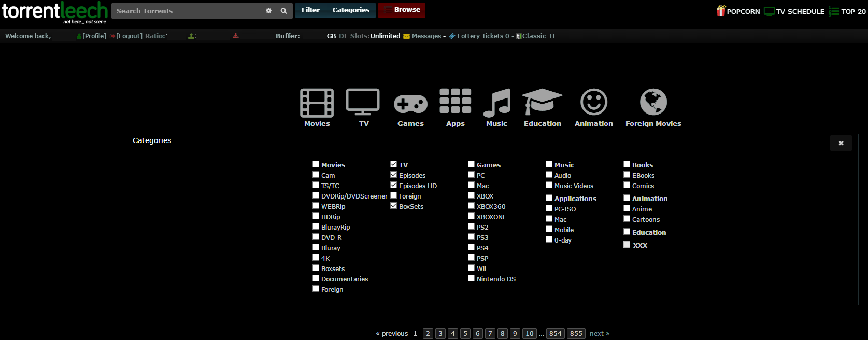Screen dimensions: 868x340
Task: Check the TV Foreign checkbox
Action: (393, 195)
